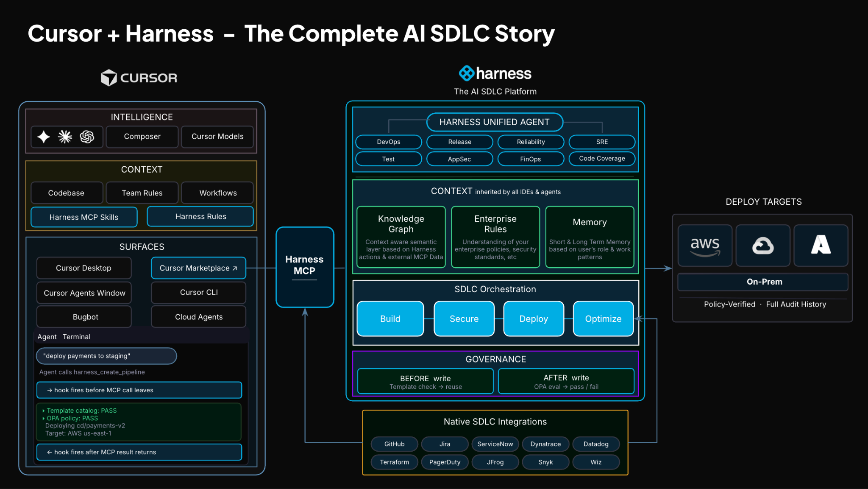The image size is (868, 489).
Task: Open the Memory card
Action: [590, 237]
